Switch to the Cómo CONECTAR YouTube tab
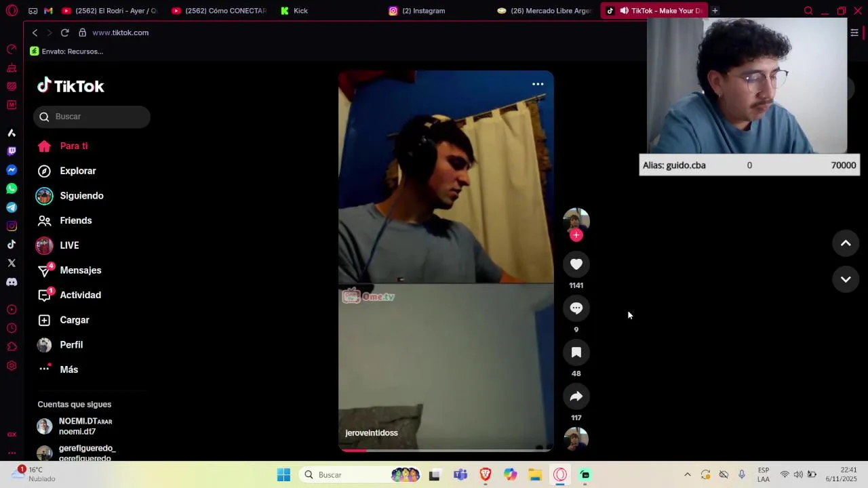Image resolution: width=868 pixels, height=488 pixels. point(220,11)
